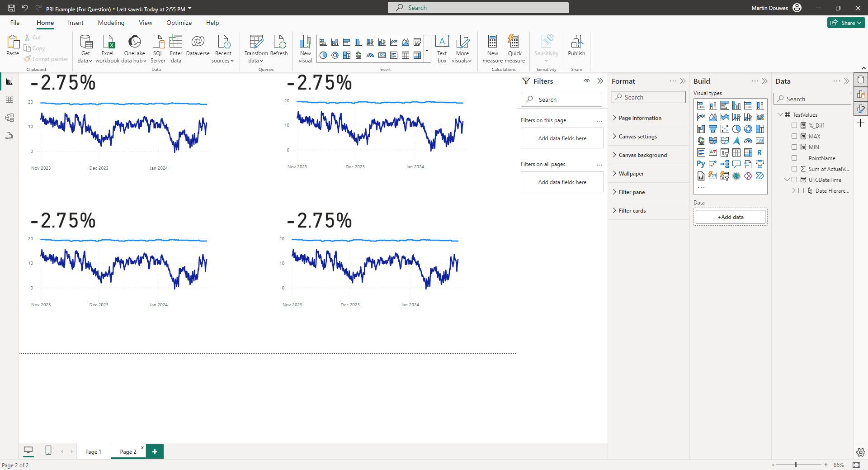Open the DAX query view in sidebar

9,136
